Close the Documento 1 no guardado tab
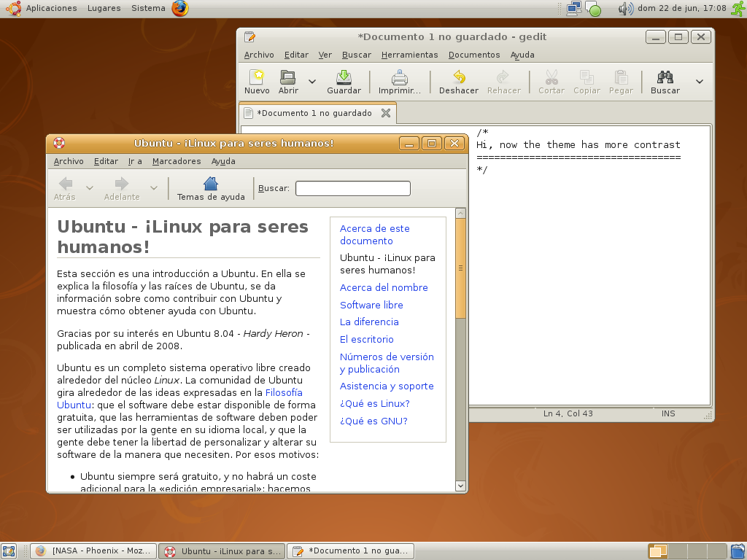 pos(386,113)
